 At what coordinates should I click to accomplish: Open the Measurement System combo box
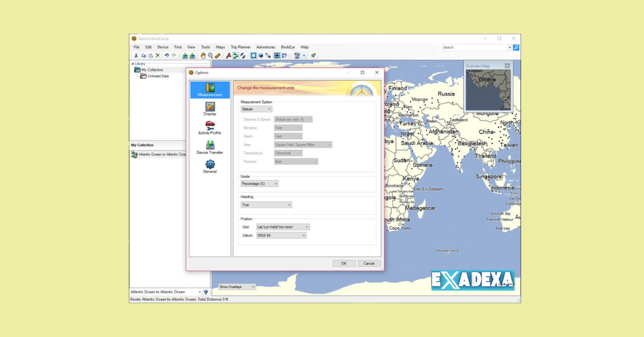click(x=256, y=108)
